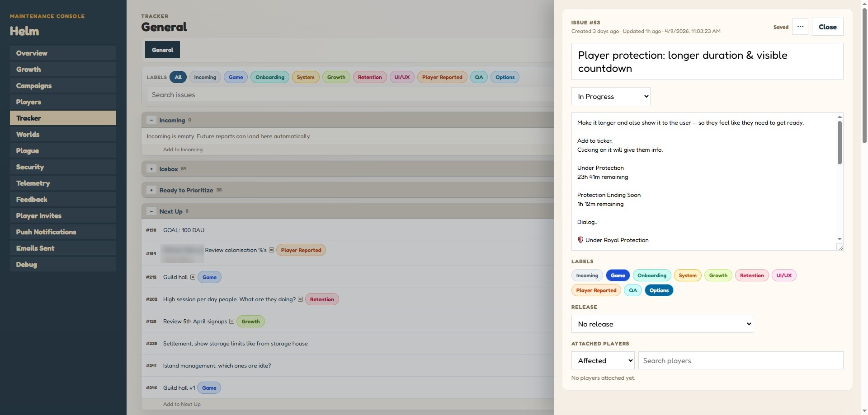The width and height of the screenshot is (868, 415).
Task: Open Push Notifications from the sidebar
Action: [46, 232]
